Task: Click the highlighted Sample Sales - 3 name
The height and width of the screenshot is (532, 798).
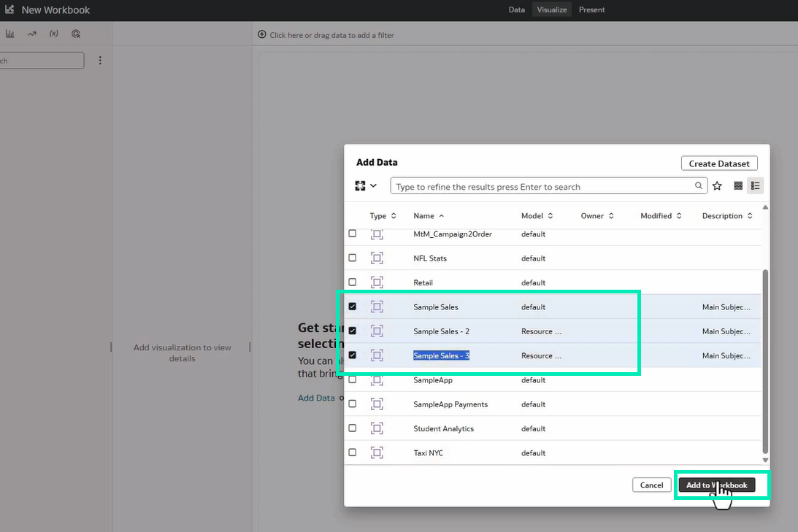Action: tap(441, 355)
